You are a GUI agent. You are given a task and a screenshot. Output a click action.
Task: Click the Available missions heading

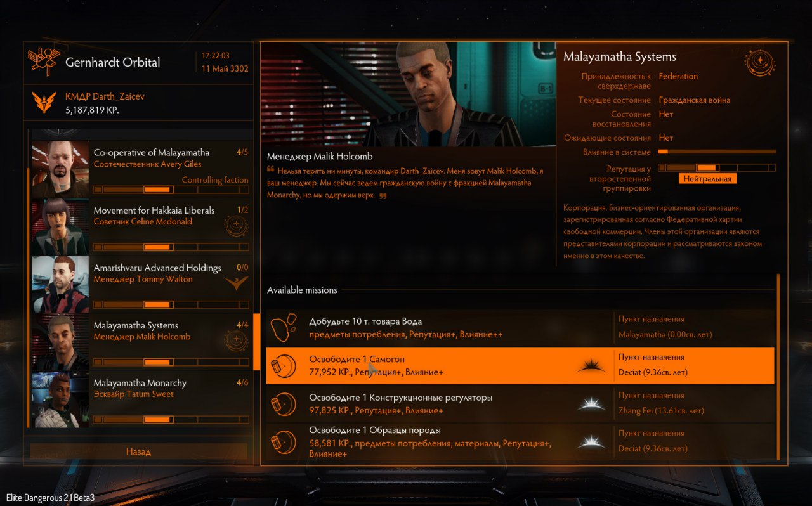pos(302,290)
